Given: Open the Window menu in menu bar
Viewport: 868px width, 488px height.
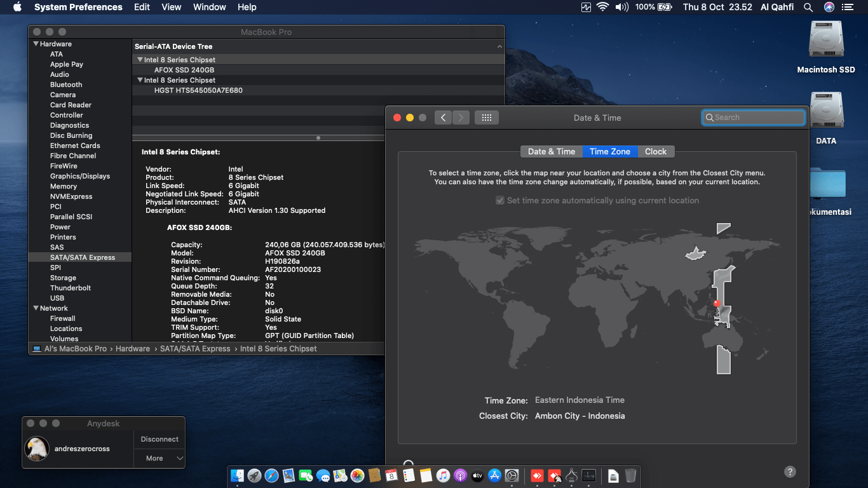Looking at the screenshot, I should pyautogui.click(x=209, y=7).
